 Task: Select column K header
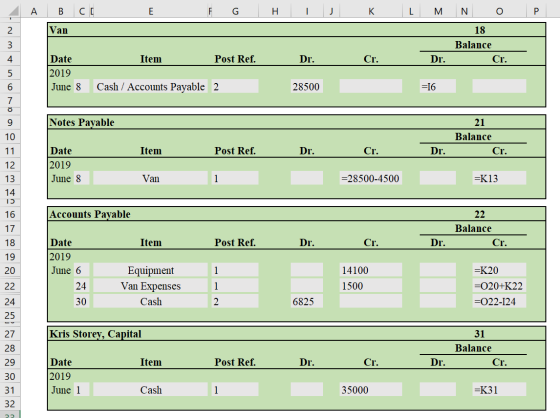[371, 11]
